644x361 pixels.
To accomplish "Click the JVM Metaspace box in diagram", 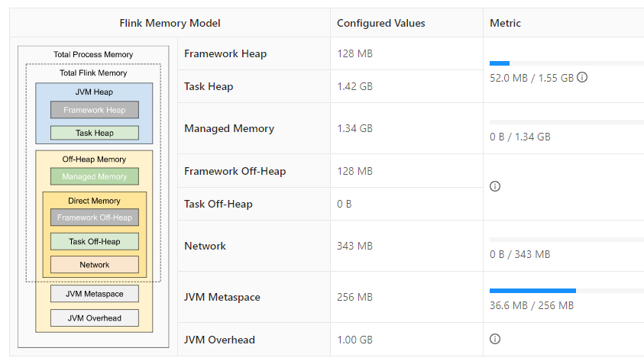I will click(x=95, y=293).
